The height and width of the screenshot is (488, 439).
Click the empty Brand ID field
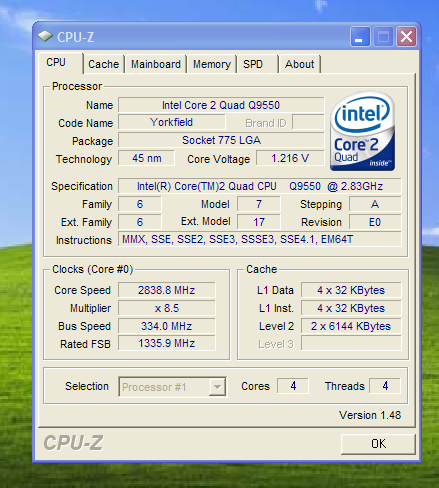(x=308, y=122)
